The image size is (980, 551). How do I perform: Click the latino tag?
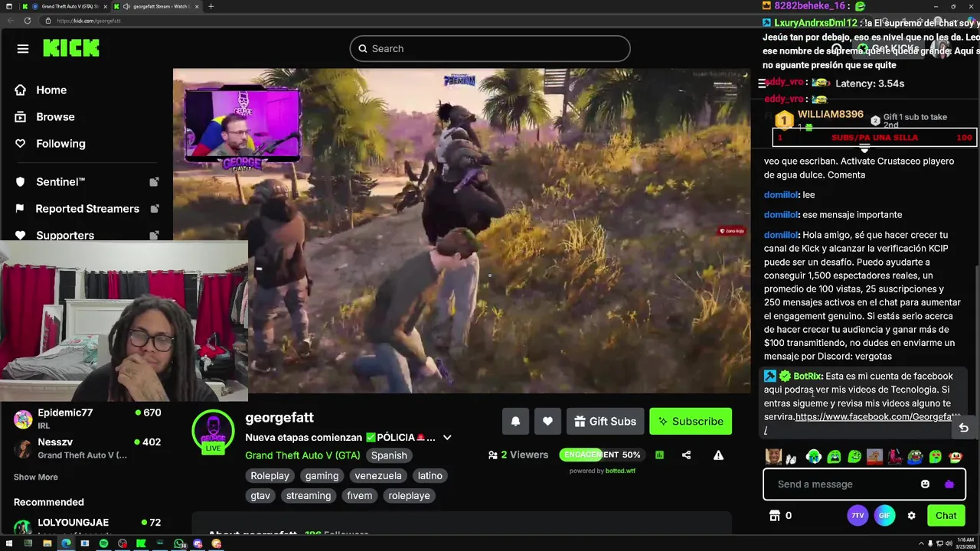[430, 475]
